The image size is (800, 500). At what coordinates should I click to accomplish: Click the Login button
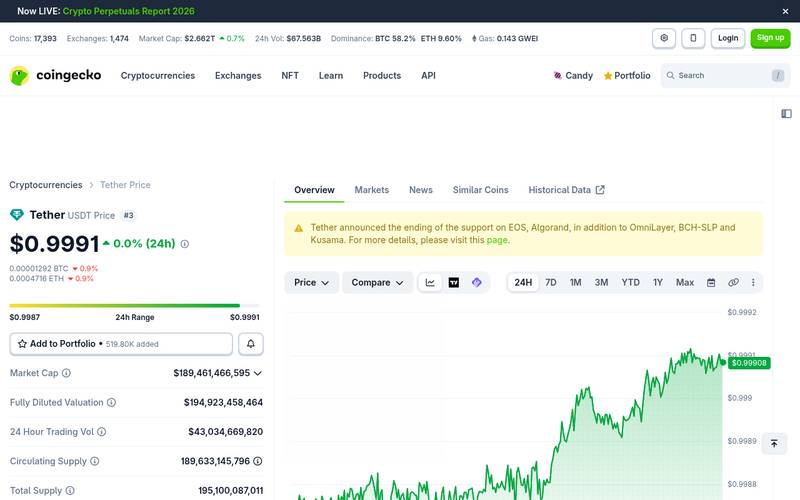point(728,38)
